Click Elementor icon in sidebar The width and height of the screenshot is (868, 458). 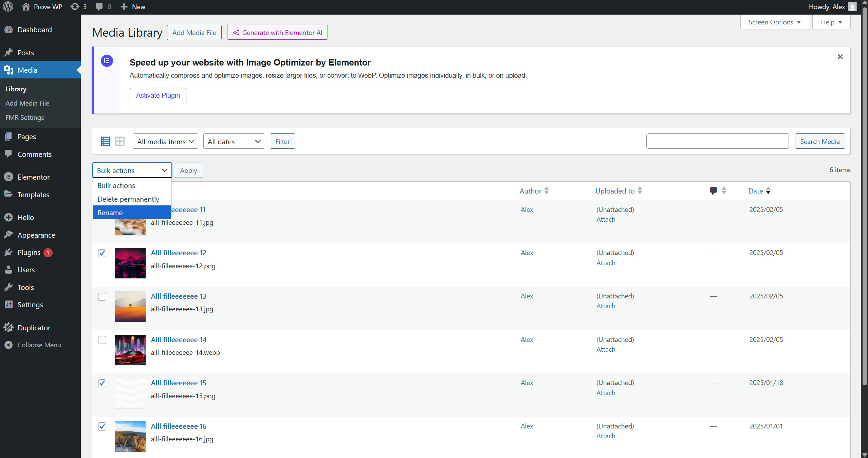tap(8, 177)
